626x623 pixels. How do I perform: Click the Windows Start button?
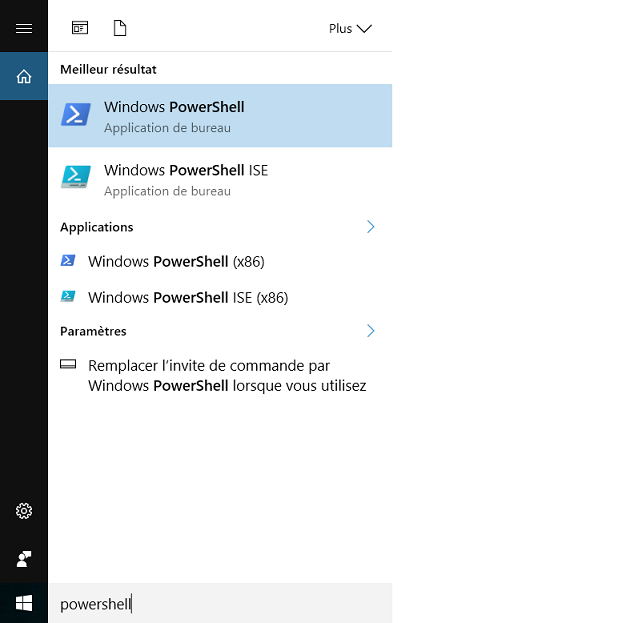[x=24, y=603]
